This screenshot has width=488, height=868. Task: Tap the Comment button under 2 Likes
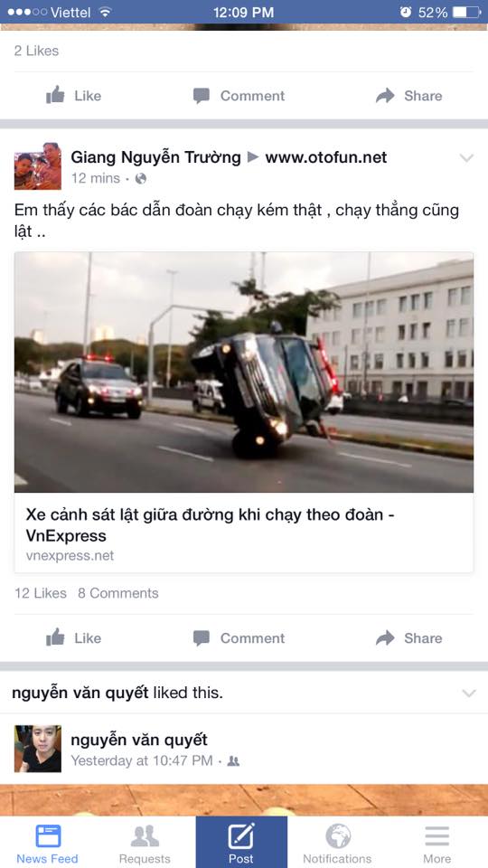coord(239,95)
